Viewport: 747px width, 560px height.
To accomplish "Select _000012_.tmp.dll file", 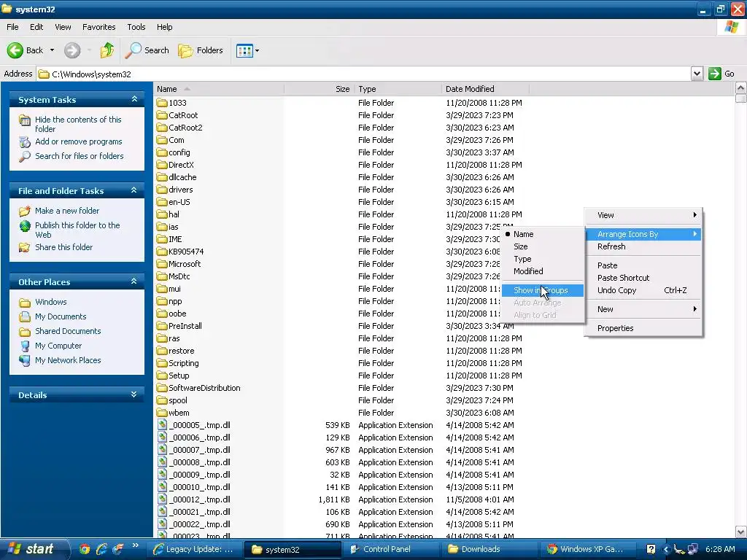I will [194, 499].
